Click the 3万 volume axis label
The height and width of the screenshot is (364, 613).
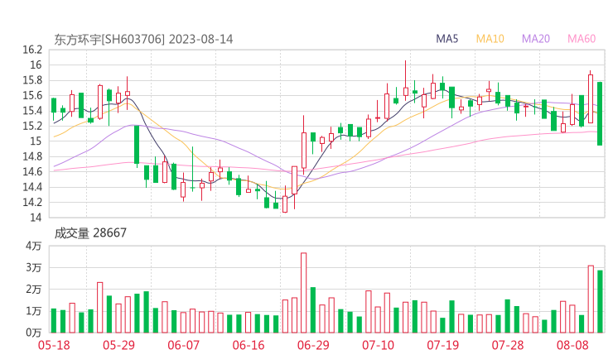coord(34,268)
